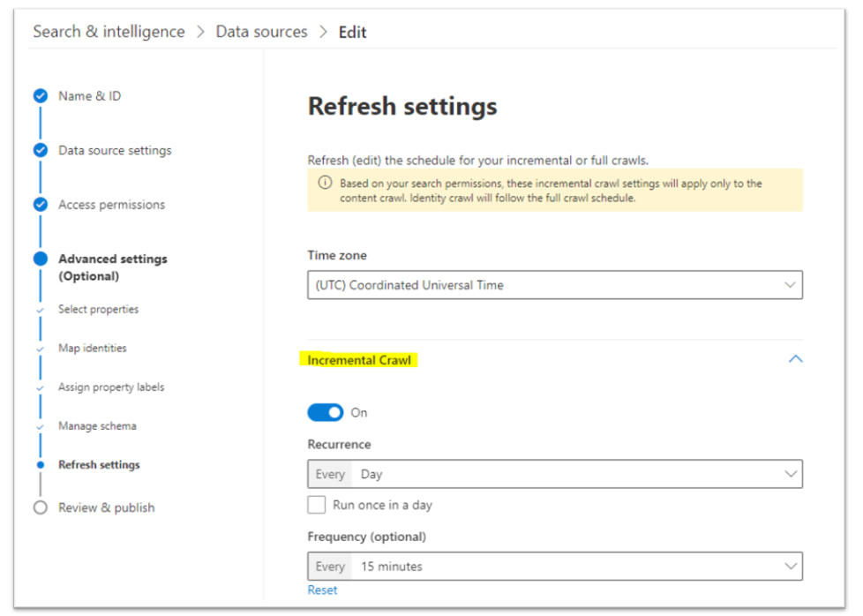The width and height of the screenshot is (863, 616).
Task: Click the Reset link under Frequency
Action: point(322,590)
